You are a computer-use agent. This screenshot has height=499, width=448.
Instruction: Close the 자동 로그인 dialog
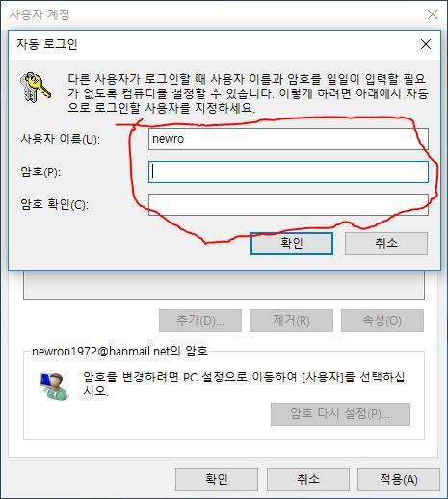pyautogui.click(x=426, y=44)
